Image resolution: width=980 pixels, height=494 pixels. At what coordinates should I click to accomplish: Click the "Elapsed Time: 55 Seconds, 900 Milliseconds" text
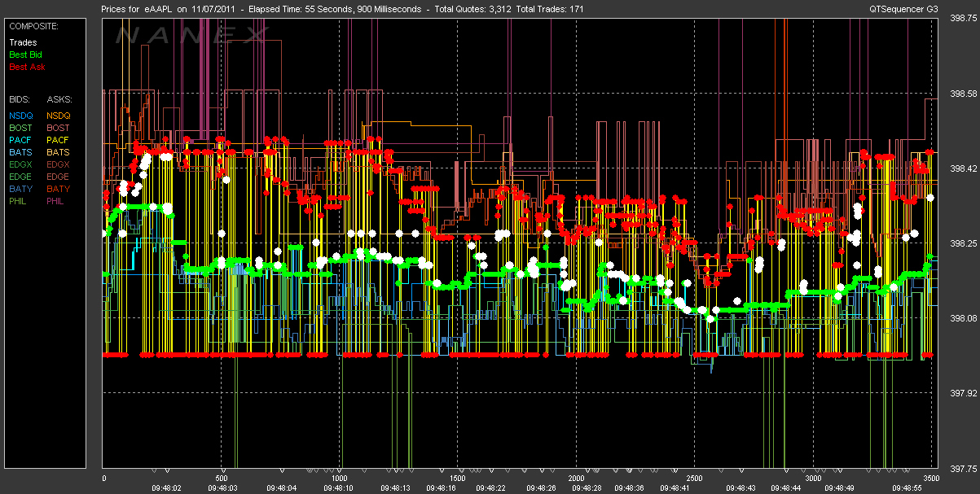[336, 10]
